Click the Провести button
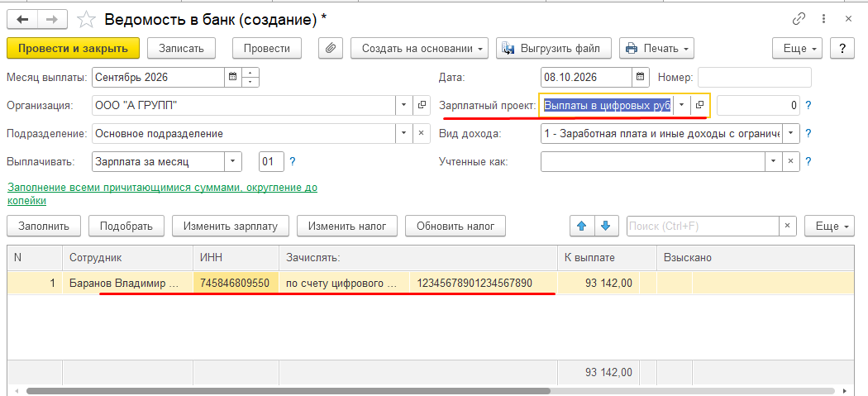Screen dimensions: 868x396 [x=267, y=48]
